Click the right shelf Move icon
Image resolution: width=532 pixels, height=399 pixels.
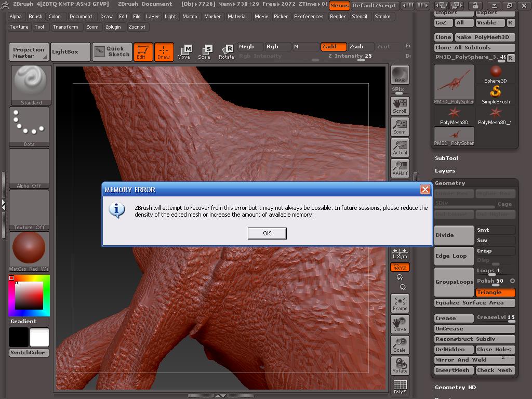point(400,324)
